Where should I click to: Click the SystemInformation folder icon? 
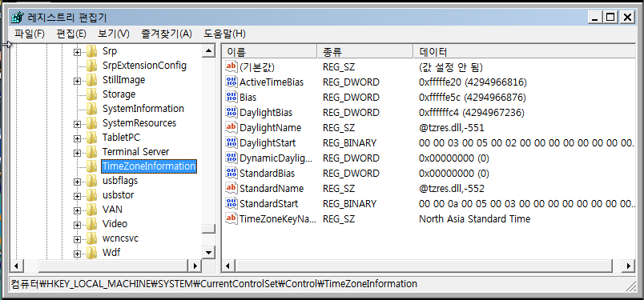(x=91, y=109)
